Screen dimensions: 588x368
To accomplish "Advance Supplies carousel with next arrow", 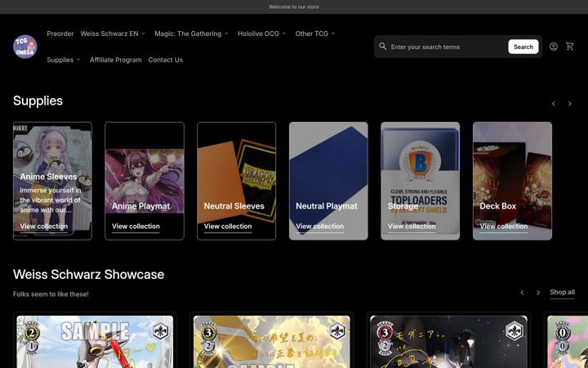I will click(x=570, y=104).
